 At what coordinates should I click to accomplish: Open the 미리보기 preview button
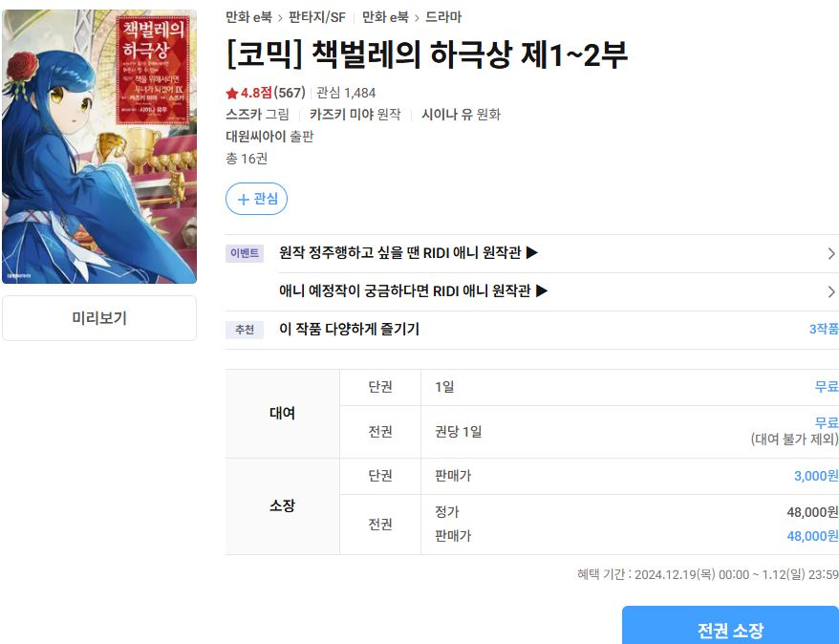(x=99, y=318)
